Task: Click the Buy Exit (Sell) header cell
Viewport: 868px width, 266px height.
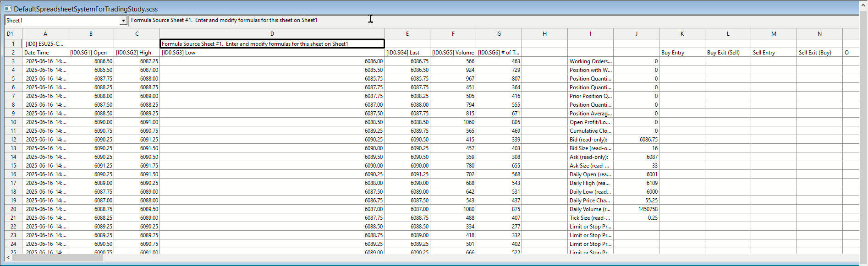Action: click(x=728, y=53)
